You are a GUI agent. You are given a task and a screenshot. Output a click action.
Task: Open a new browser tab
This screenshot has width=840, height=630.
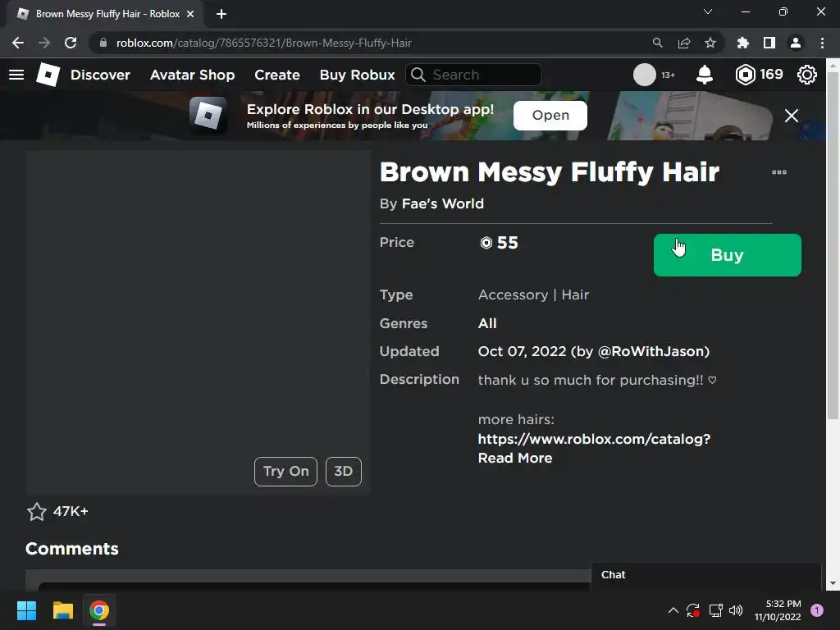221,14
